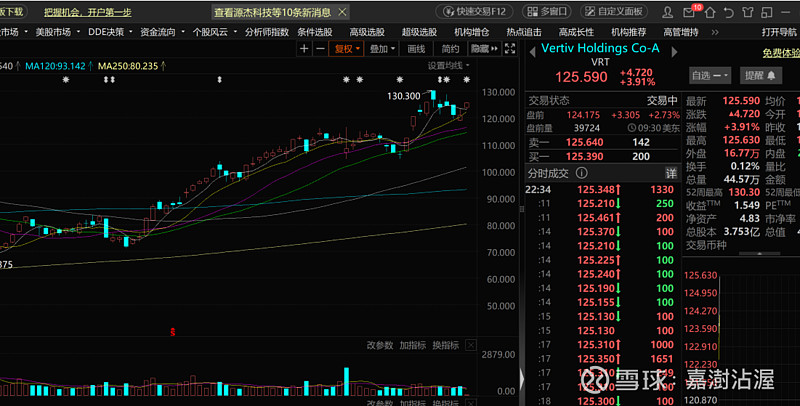Open 分析师指数 menu item
The image size is (800, 406).
click(x=266, y=32)
